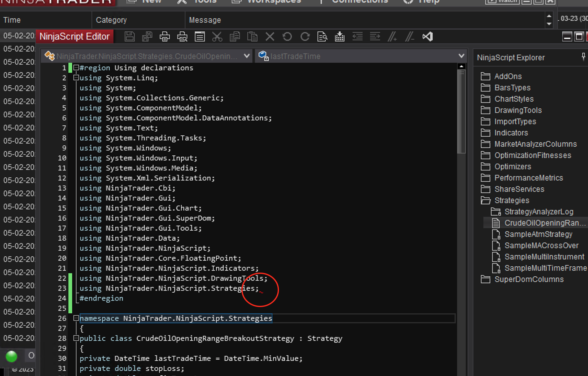Click the Undo arrow icon
The height and width of the screenshot is (376, 588).
tap(287, 37)
